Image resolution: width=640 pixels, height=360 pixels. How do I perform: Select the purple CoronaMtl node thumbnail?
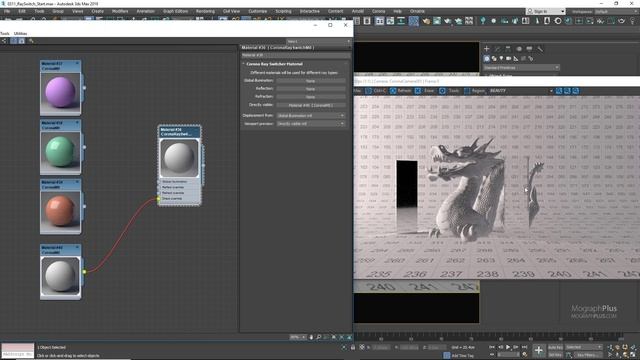(x=60, y=93)
